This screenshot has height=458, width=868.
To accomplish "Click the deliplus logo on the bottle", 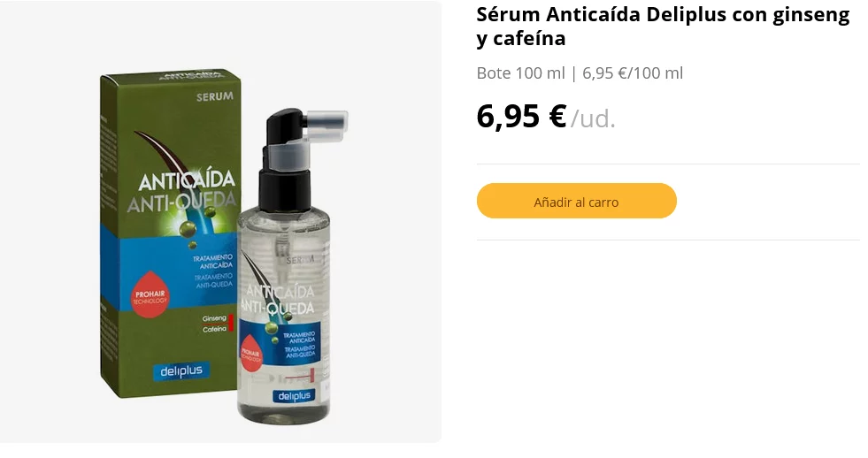I will coord(294,395).
